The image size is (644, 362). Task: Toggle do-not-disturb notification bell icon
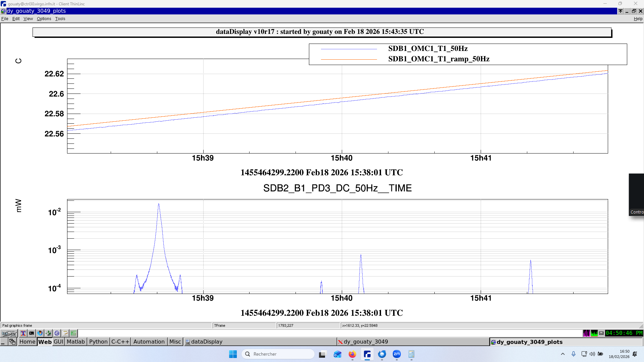[x=635, y=354]
